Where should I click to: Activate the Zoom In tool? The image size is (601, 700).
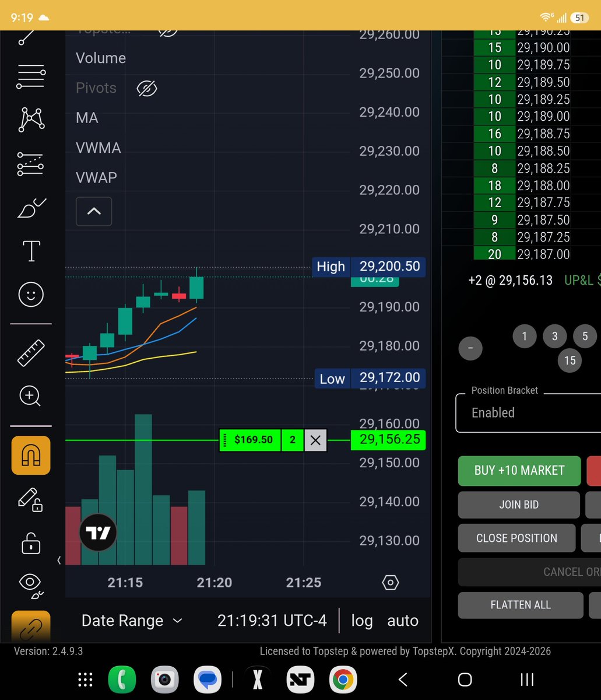pyautogui.click(x=31, y=396)
